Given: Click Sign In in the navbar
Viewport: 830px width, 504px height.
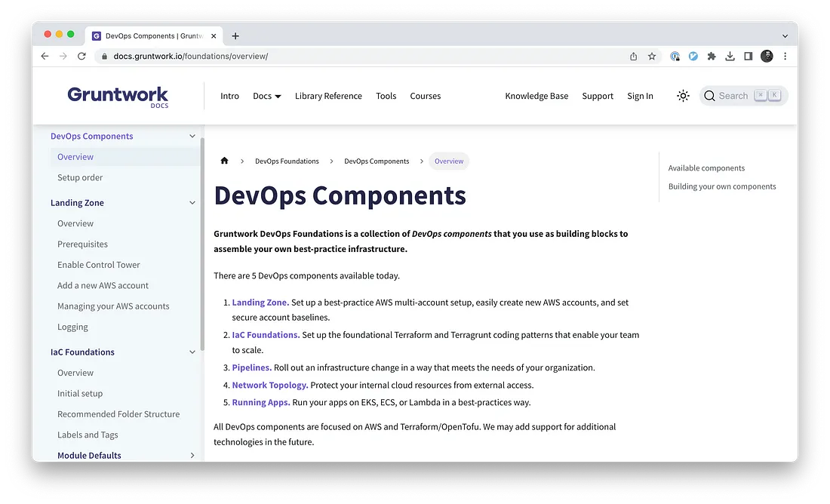Looking at the screenshot, I should coord(640,96).
